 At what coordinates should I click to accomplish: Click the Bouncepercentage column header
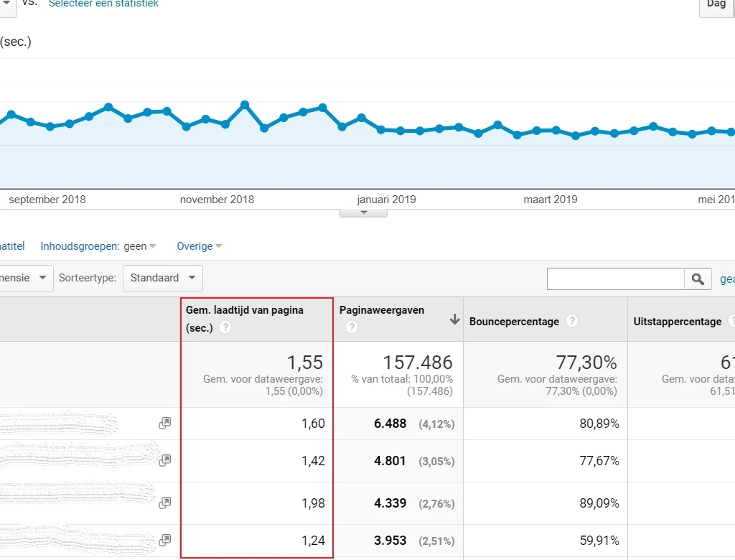pyautogui.click(x=514, y=322)
